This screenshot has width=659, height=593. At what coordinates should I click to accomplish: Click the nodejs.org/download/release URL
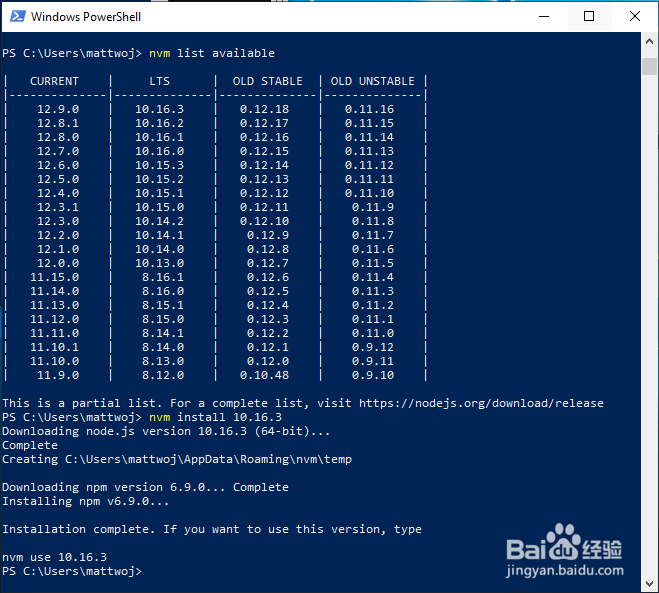click(x=481, y=403)
